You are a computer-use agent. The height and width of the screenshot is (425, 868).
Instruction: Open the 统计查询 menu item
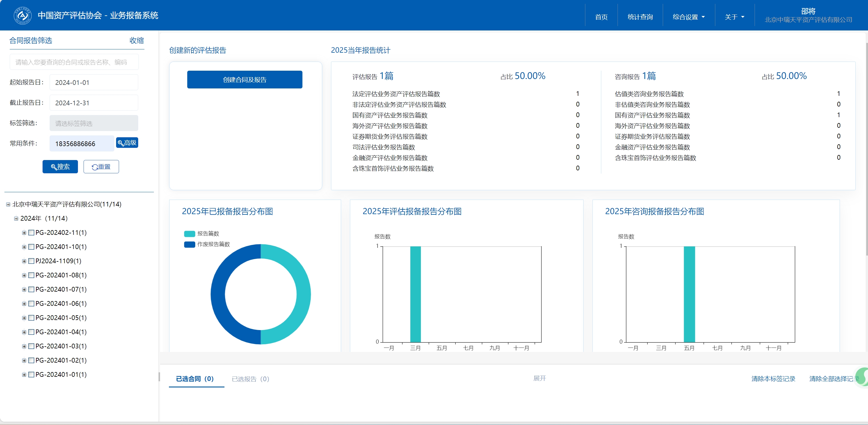coord(640,17)
